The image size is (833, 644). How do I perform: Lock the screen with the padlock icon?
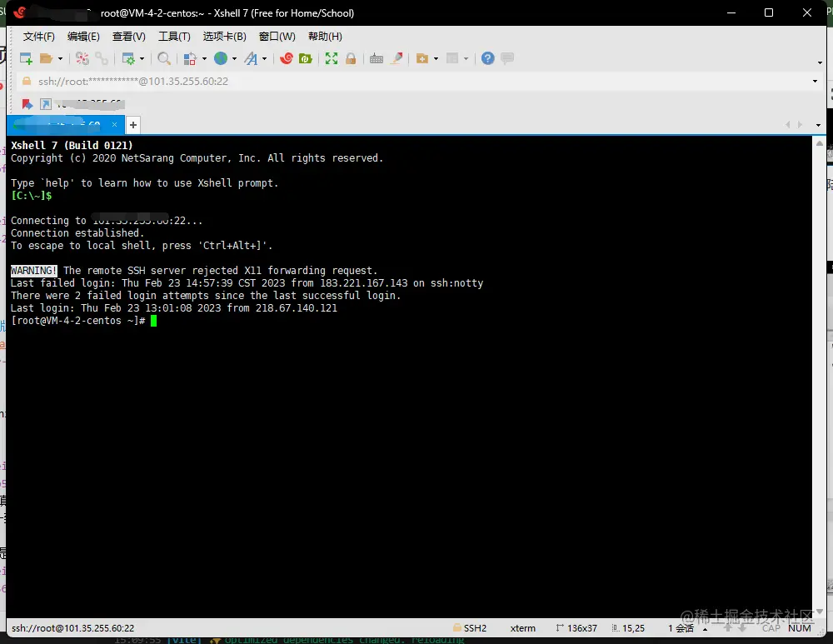pos(351,58)
